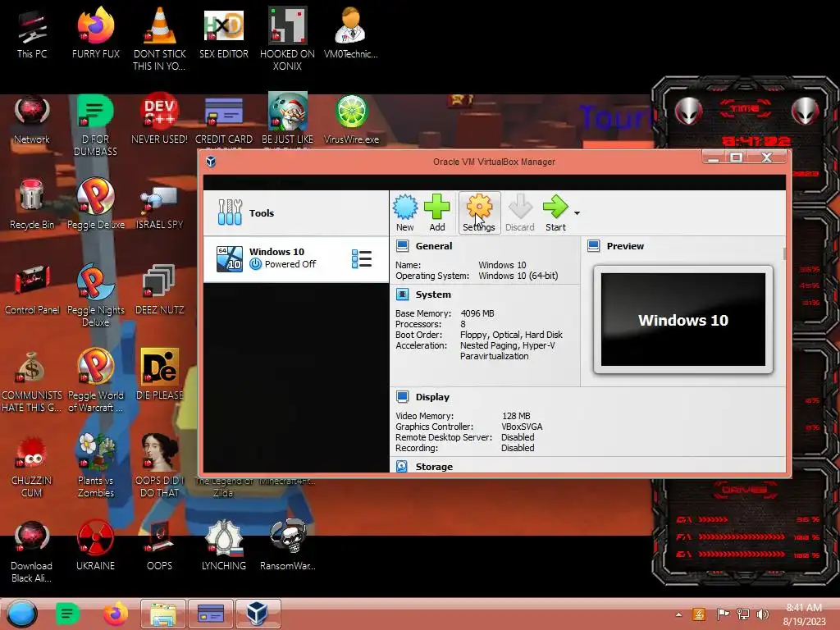840x630 pixels.
Task: Select the This PC desktop icon
Action: pyautogui.click(x=32, y=34)
